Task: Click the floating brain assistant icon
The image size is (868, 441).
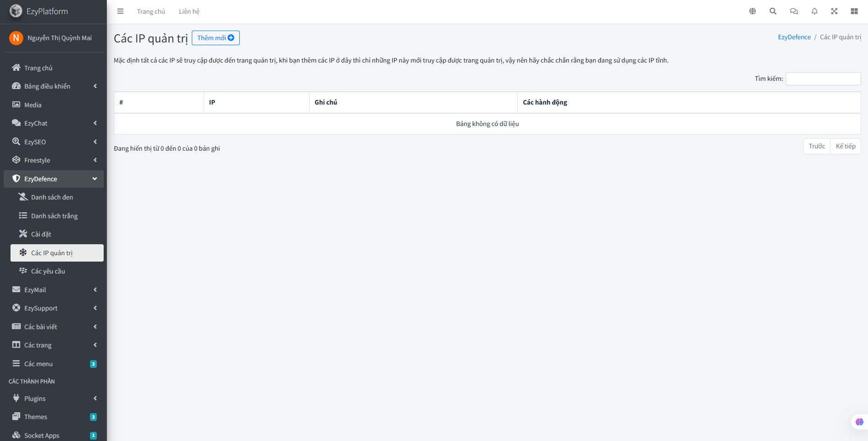Action: (859, 422)
